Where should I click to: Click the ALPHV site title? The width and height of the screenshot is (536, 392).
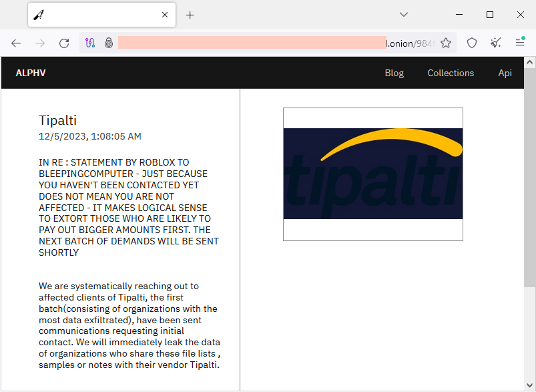pos(31,73)
